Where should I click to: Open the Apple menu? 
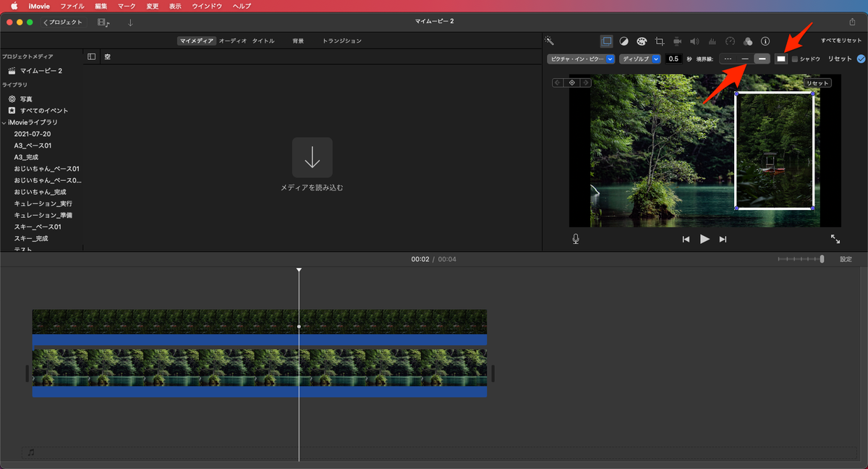pos(13,6)
